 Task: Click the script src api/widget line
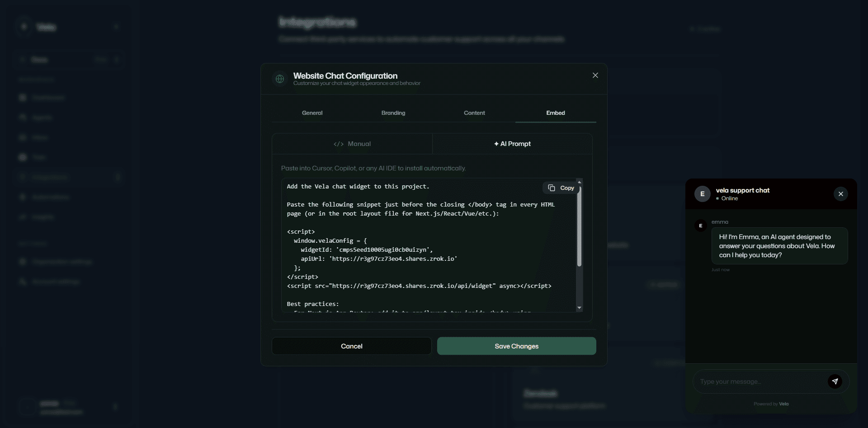[x=419, y=286]
